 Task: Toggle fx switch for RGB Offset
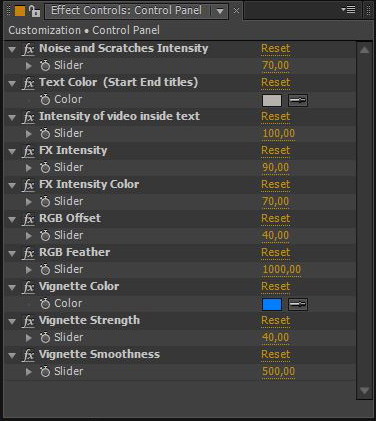click(x=29, y=219)
